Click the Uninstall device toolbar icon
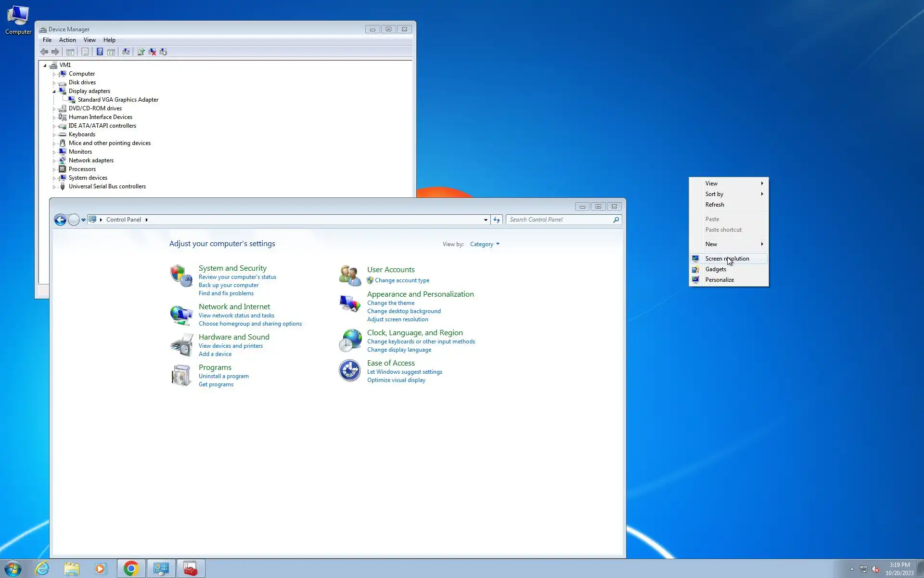This screenshot has width=924, height=578. pyautogui.click(x=152, y=52)
